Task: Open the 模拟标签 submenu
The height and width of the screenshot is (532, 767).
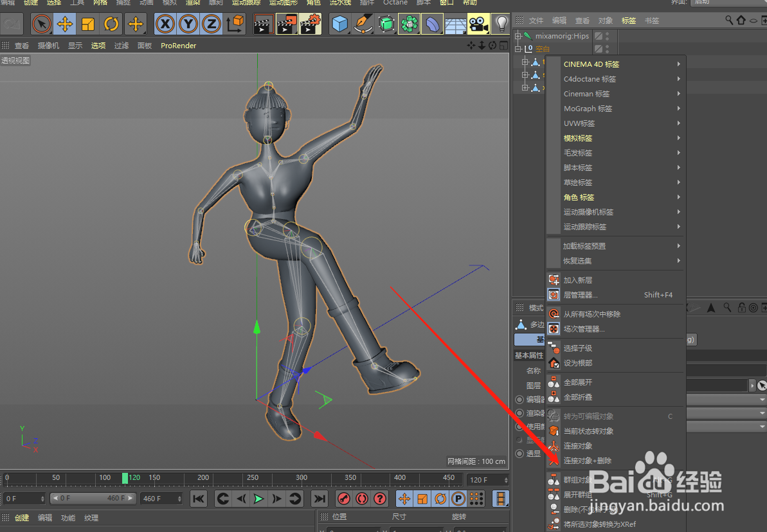Action: click(616, 138)
